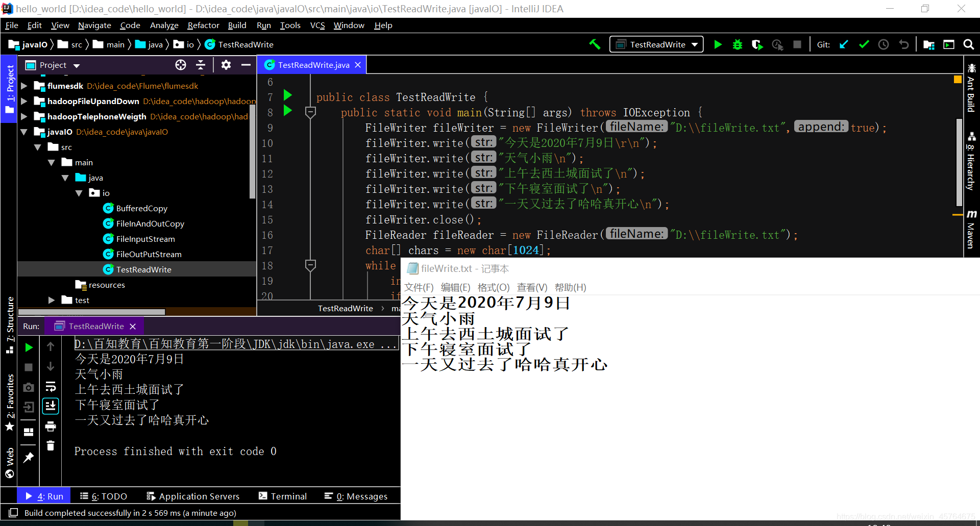This screenshot has width=980, height=526.
Task: Toggle the Ant Build side panel
Action: click(971, 88)
